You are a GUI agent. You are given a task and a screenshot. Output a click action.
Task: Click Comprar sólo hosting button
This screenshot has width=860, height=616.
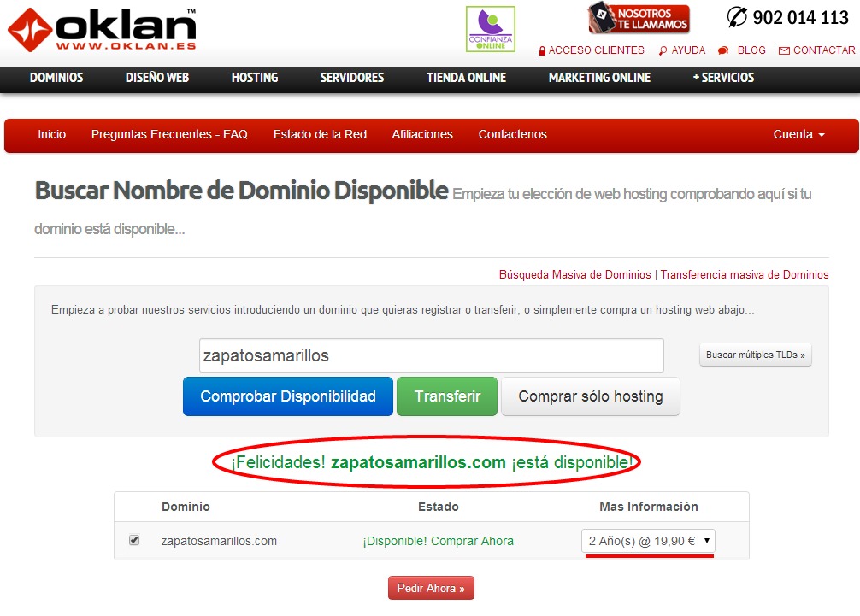point(591,396)
